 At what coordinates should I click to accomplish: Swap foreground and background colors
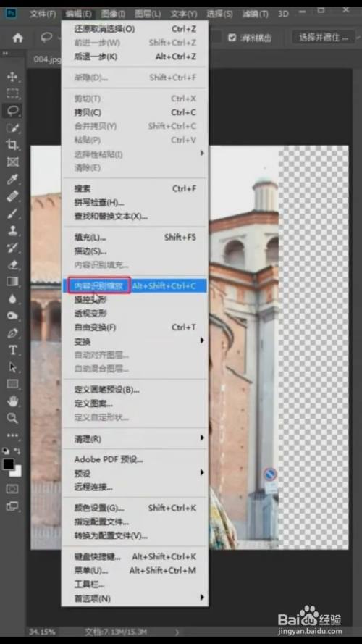tap(17, 451)
